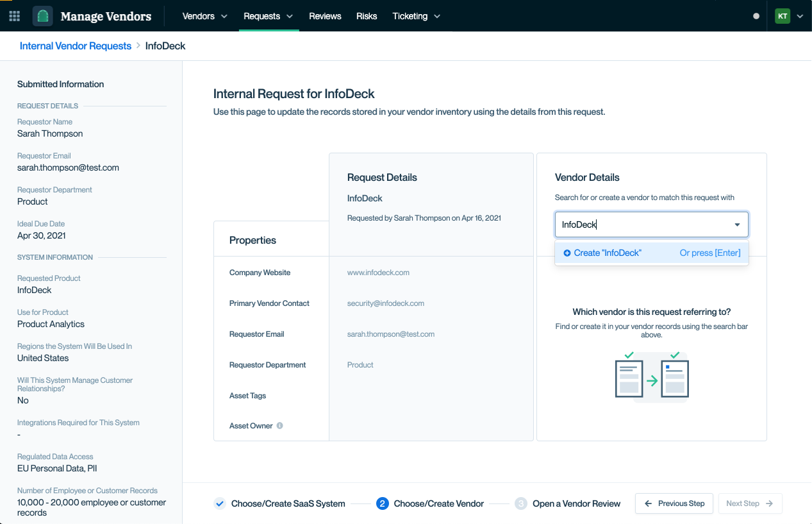Click the Manage Vendors title

click(106, 16)
